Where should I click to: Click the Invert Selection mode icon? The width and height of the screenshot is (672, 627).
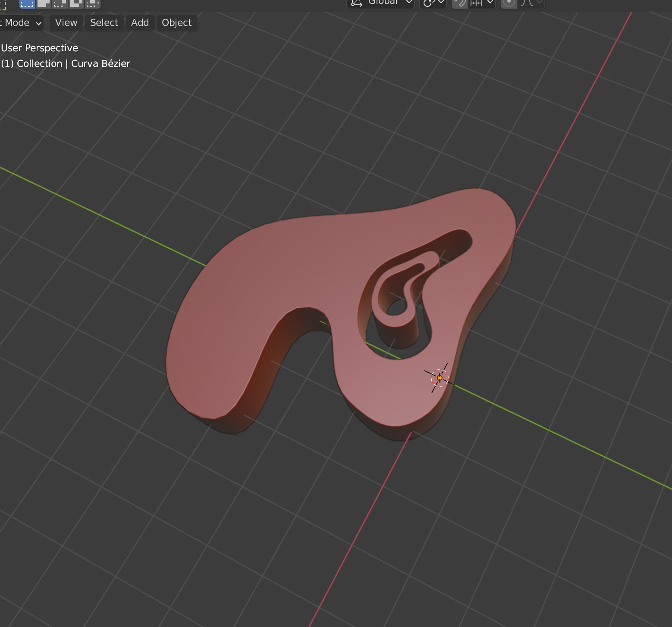[76, 3]
